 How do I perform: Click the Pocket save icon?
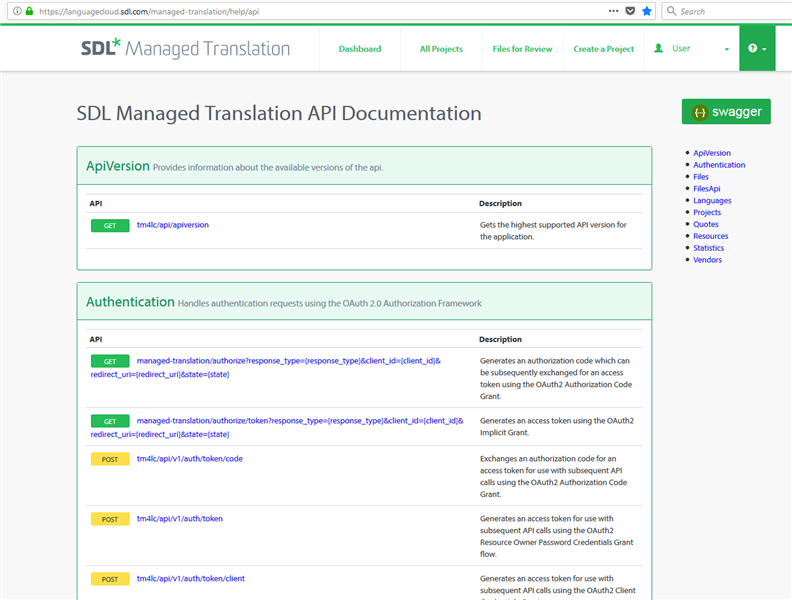click(630, 11)
